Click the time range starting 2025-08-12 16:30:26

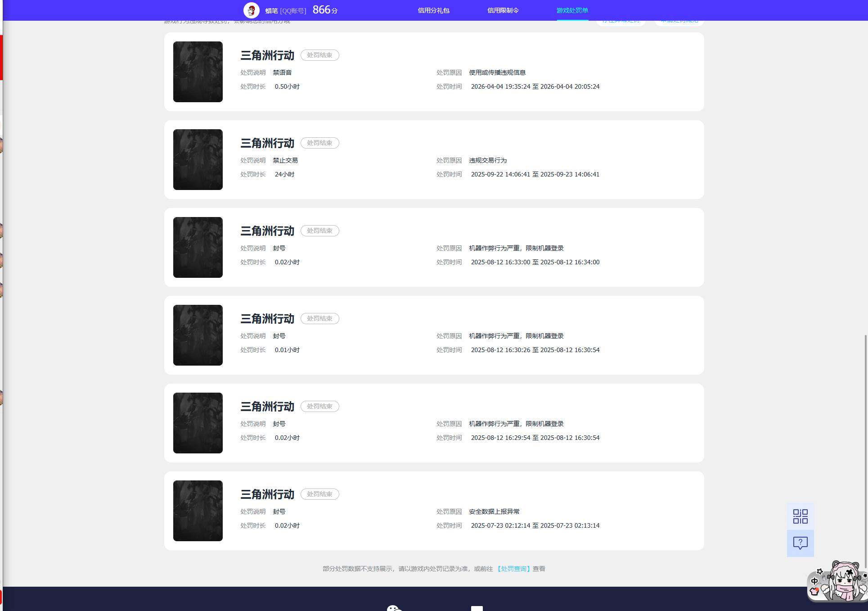(x=535, y=350)
